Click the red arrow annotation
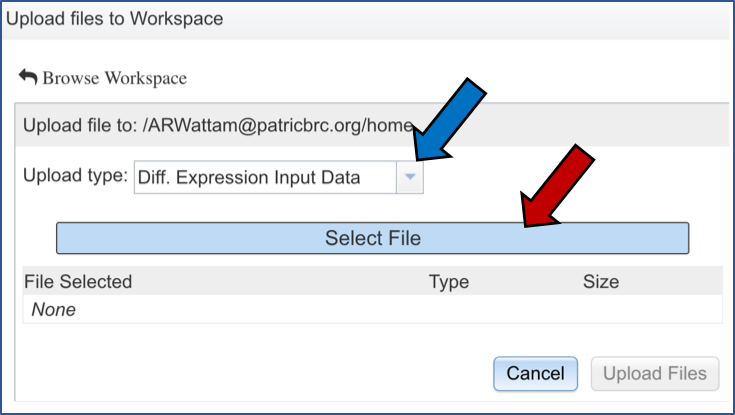The image size is (735, 415). point(562,188)
